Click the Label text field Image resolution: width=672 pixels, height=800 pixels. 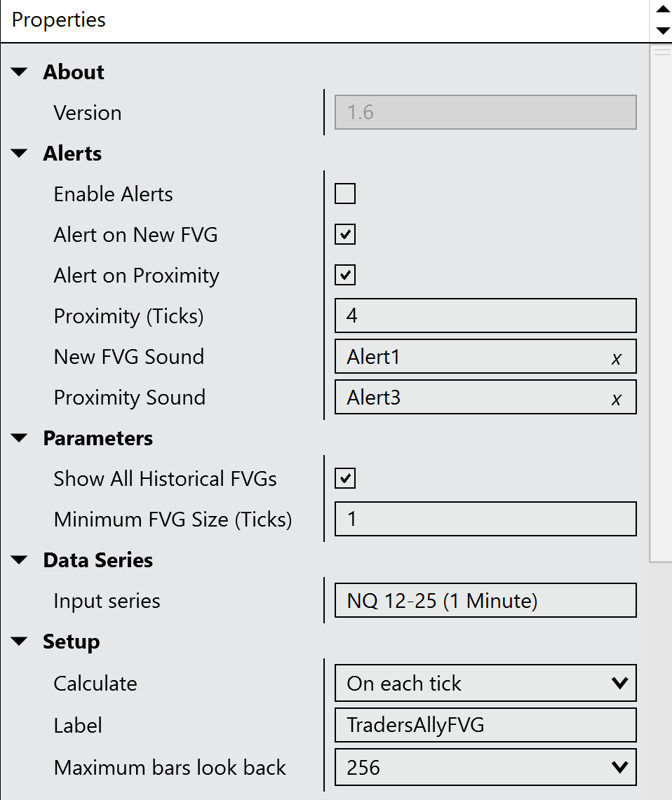pyautogui.click(x=485, y=725)
